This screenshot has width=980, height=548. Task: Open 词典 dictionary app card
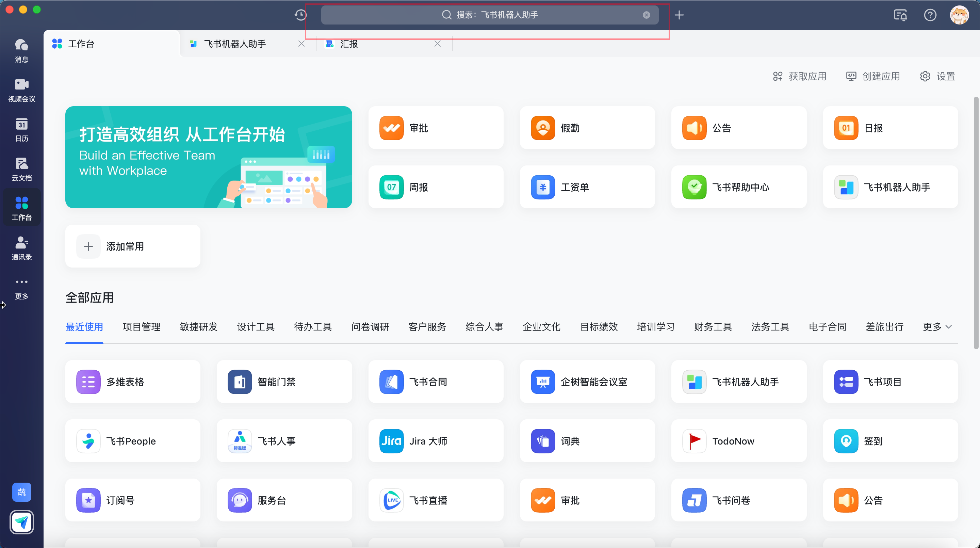[x=587, y=441]
